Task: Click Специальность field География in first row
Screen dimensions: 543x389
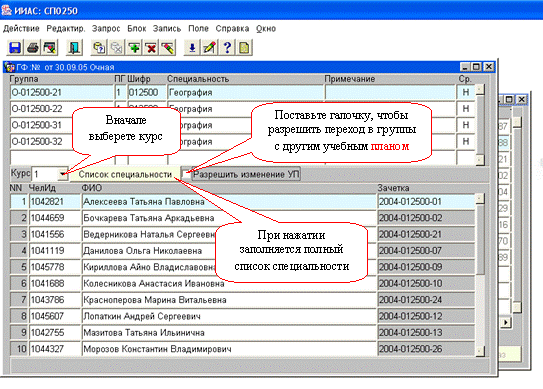Action: pyautogui.click(x=246, y=92)
